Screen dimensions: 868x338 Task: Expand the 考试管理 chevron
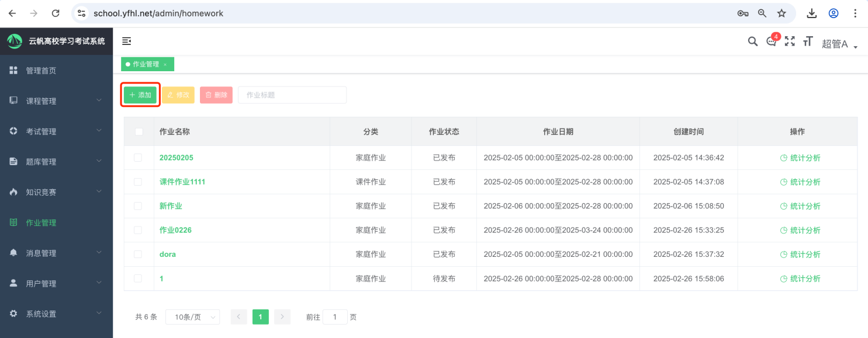pos(99,130)
